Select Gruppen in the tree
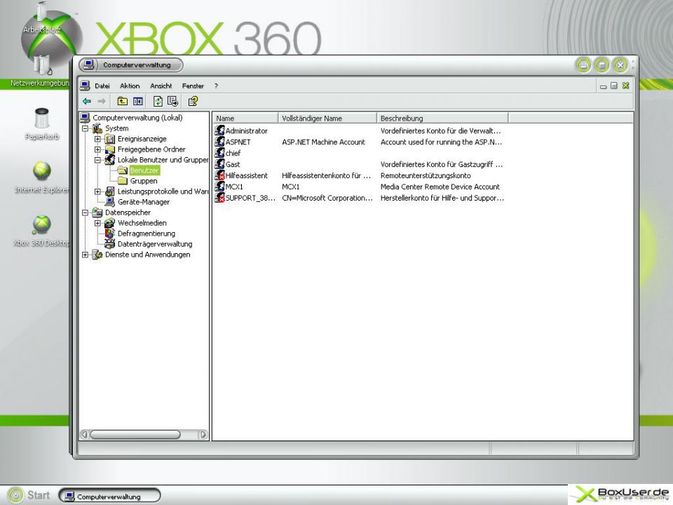The image size is (673, 505). tap(143, 181)
